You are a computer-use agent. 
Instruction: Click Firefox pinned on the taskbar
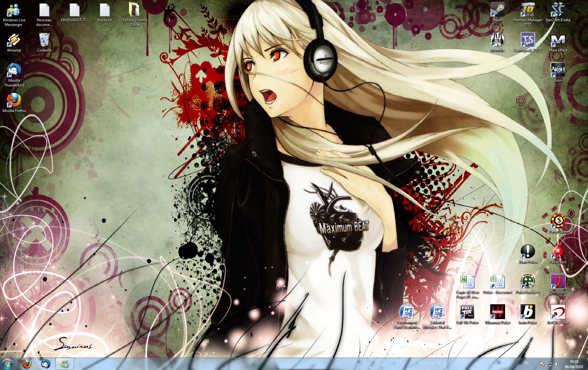click(x=27, y=364)
